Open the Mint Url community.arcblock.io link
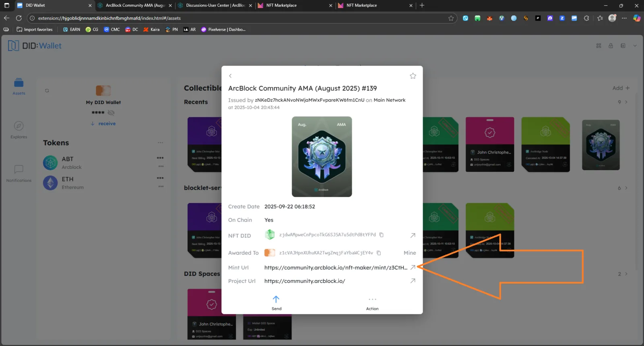The width and height of the screenshot is (644, 346). (x=336, y=268)
